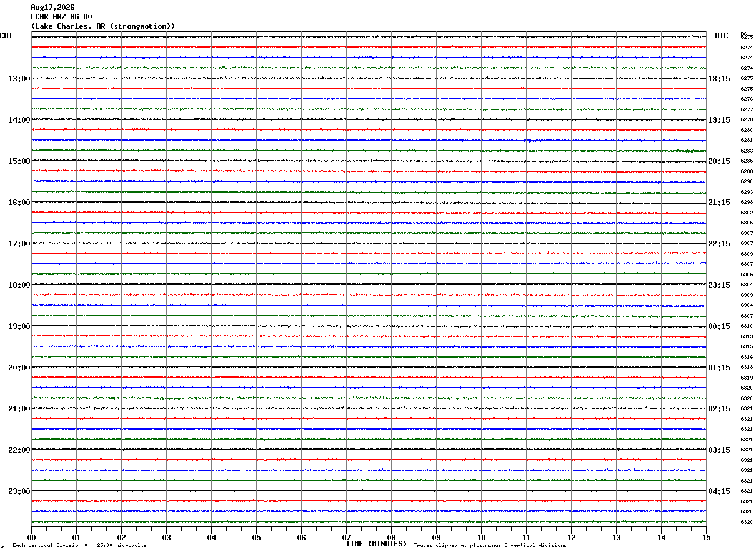756x554 pixels.
Task: Click the 23:00 CDT row label
Action: coord(19,491)
